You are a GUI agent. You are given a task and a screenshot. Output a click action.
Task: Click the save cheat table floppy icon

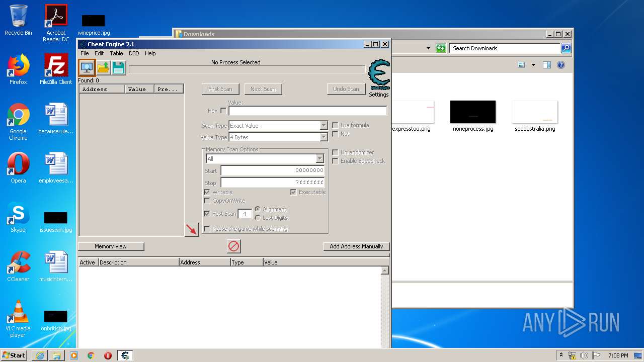coord(119,67)
